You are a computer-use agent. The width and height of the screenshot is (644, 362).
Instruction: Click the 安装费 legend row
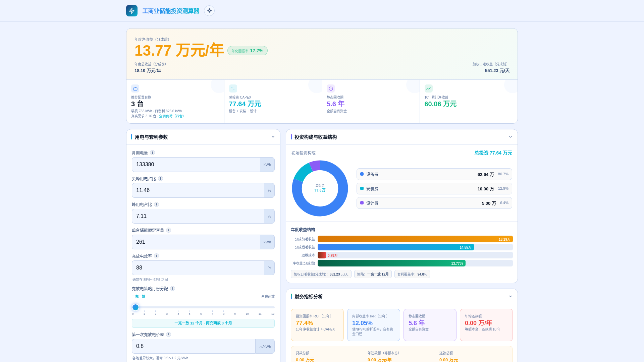[x=434, y=189]
